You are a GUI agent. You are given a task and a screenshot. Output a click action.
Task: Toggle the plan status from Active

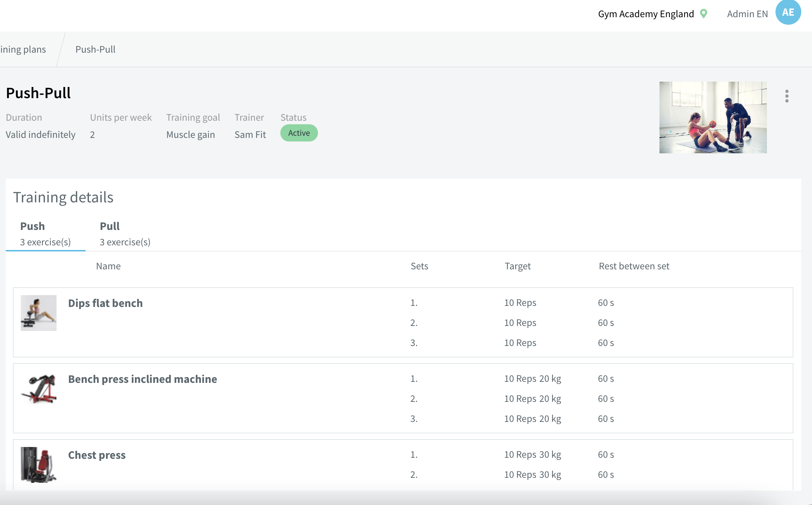[x=299, y=133]
